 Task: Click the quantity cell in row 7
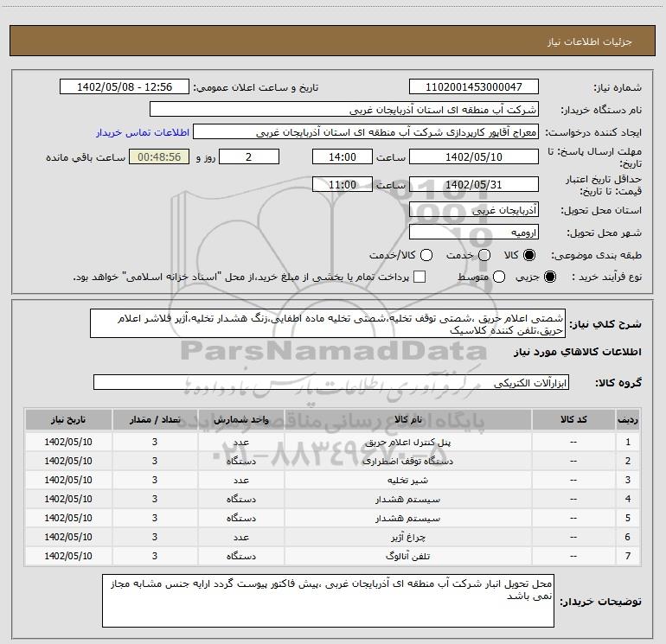click(x=155, y=556)
